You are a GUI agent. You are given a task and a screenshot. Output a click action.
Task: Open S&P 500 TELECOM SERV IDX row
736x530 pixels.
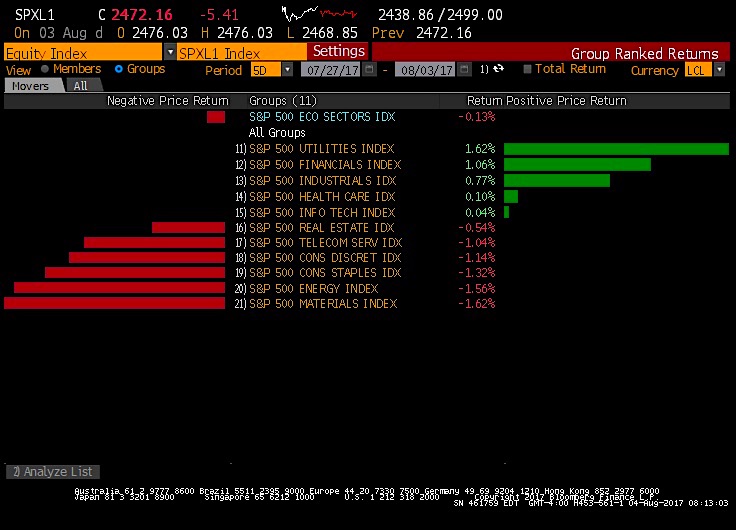point(325,243)
